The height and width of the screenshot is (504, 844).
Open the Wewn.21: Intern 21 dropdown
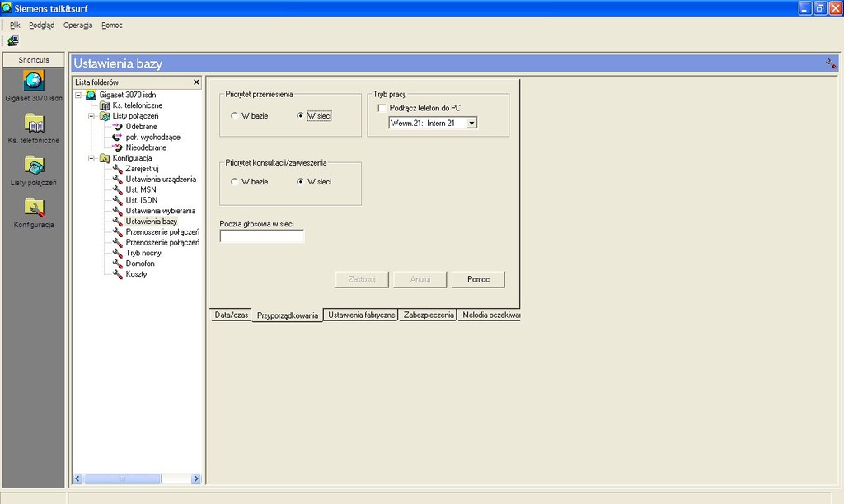(471, 124)
